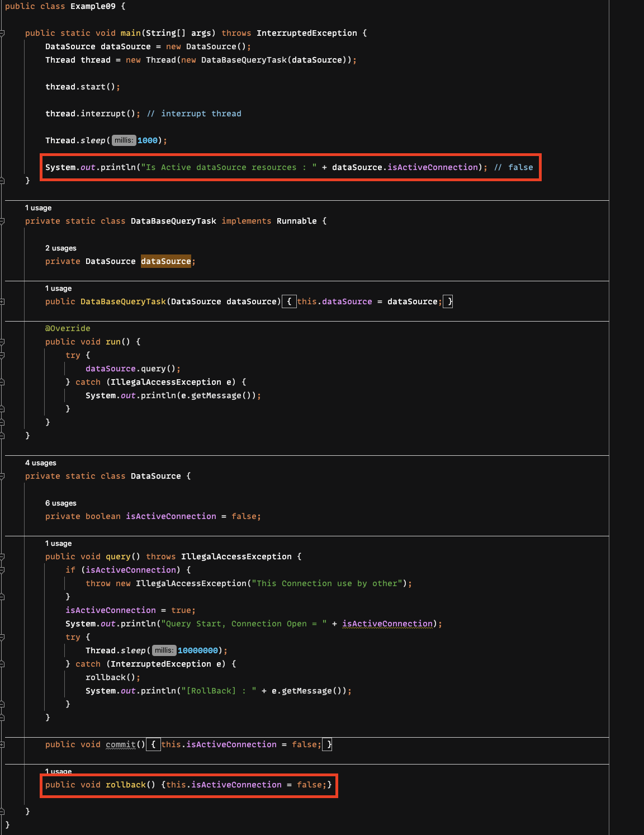Click the closing fold brace after dataSource; in constructor
This screenshot has height=835, width=644.
pos(448,301)
